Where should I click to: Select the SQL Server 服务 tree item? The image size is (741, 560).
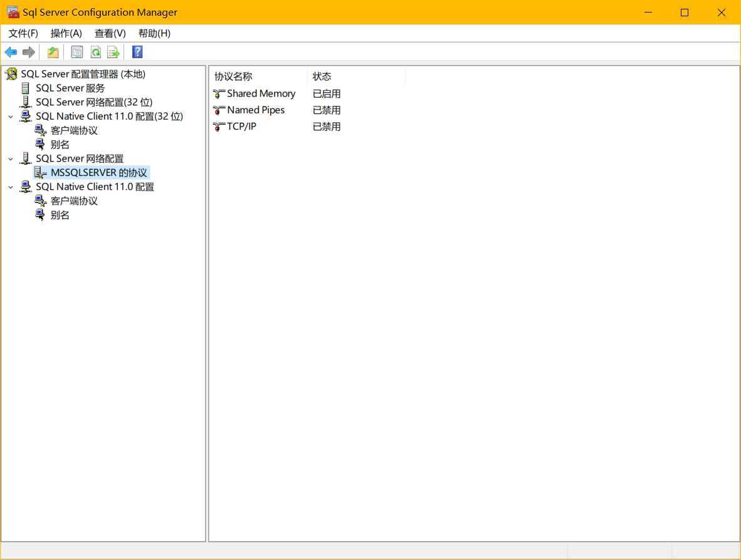(x=70, y=88)
